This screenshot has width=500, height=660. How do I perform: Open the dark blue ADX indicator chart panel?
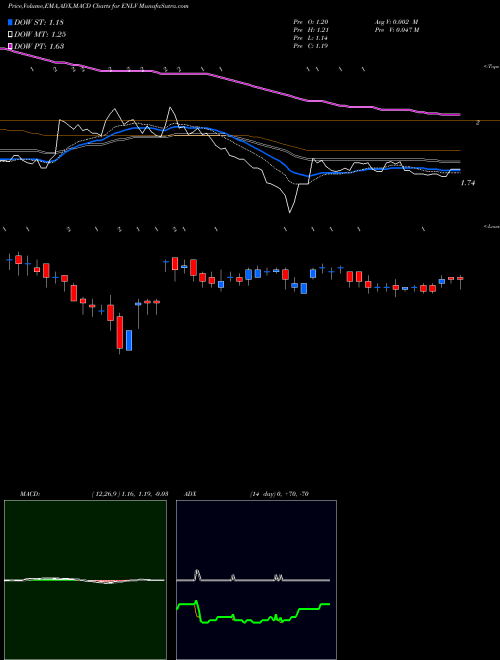(x=256, y=580)
